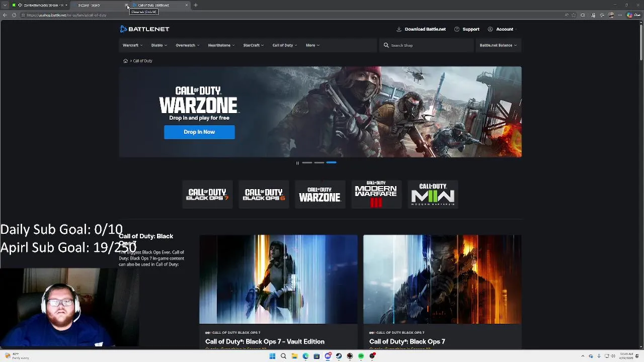Expand the Warcraft menu
The image size is (644, 362).
click(x=133, y=45)
